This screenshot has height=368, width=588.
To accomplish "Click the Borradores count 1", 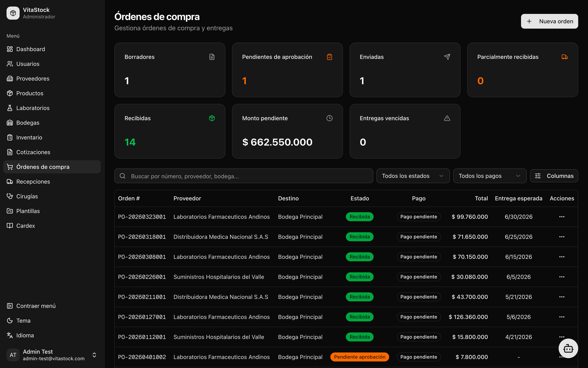I will [x=127, y=81].
